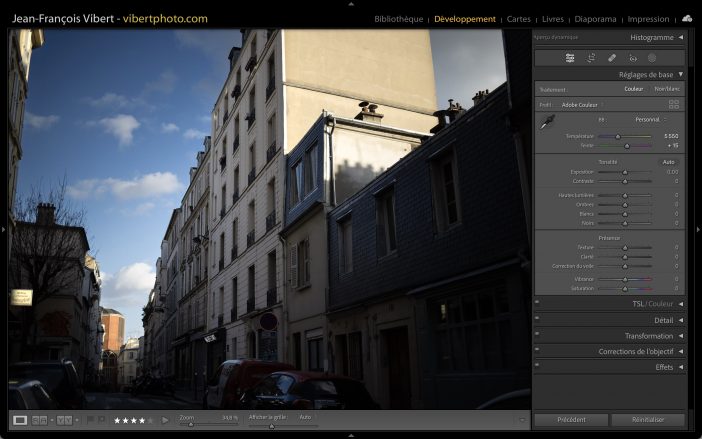
Task: Pick the white balance eyedropper
Action: coord(547,123)
